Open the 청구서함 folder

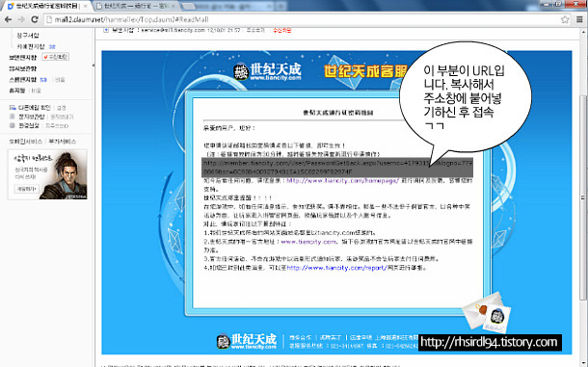(x=28, y=36)
